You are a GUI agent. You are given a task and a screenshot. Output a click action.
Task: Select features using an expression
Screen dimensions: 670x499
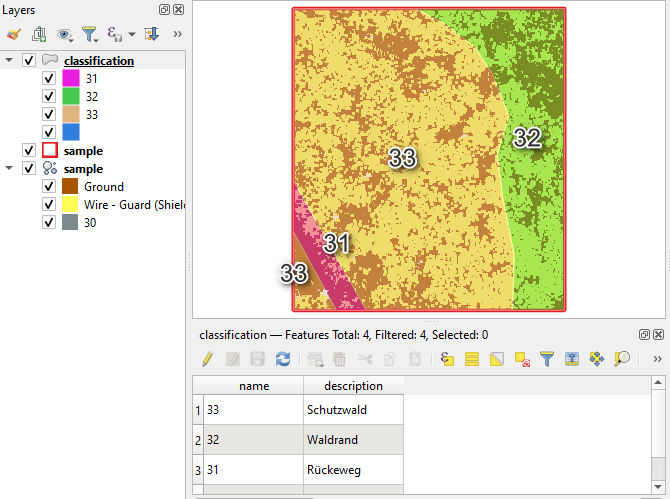447,358
